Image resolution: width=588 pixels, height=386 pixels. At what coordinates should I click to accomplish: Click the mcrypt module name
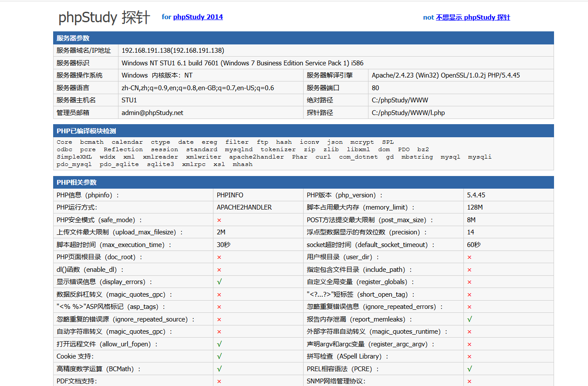pyautogui.click(x=362, y=142)
